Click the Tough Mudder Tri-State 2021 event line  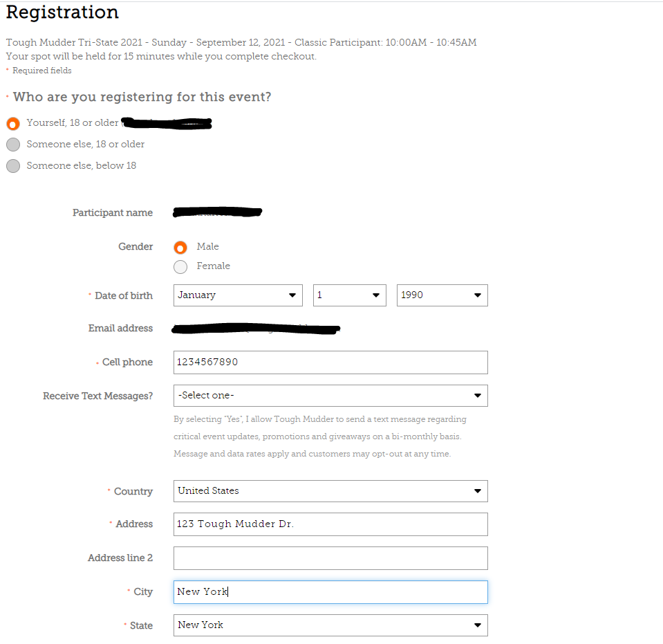click(x=241, y=42)
